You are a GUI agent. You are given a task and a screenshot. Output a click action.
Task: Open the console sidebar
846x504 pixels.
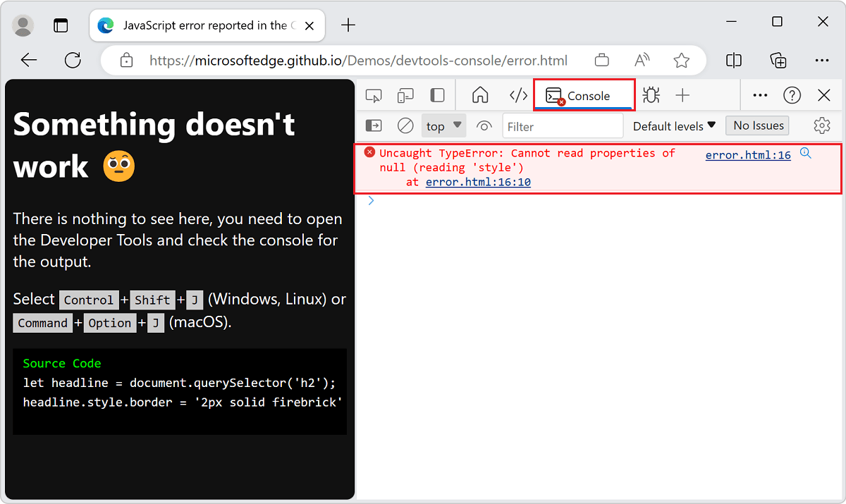pyautogui.click(x=373, y=125)
